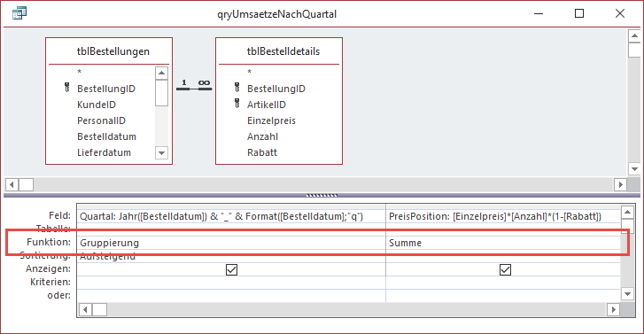Screen dimensions: 644x334
Task: Open the Funktion cell showing Gruppierung
Action: [x=231, y=243]
